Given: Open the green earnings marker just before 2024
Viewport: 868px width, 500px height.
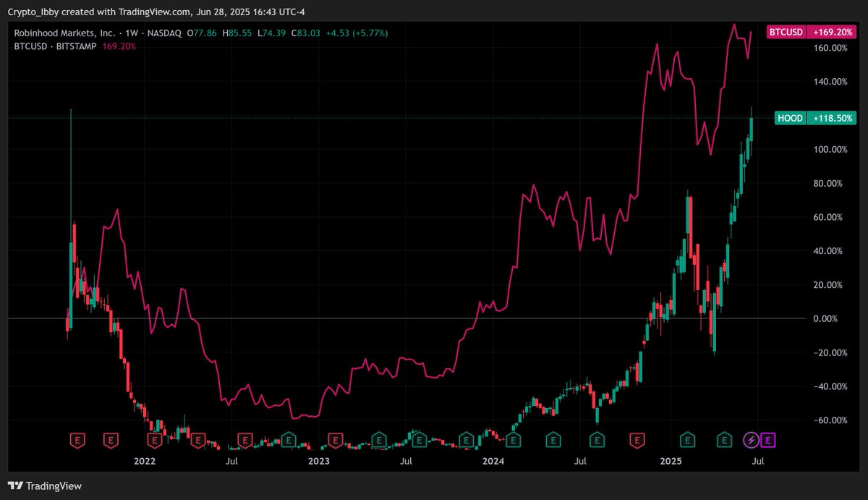Looking at the screenshot, I should tap(467, 439).
